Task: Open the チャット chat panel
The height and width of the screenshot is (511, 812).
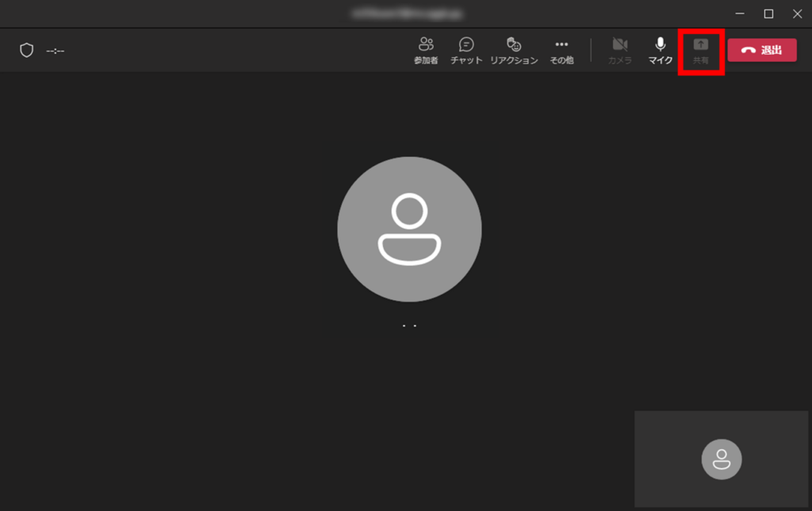Action: coord(466,51)
